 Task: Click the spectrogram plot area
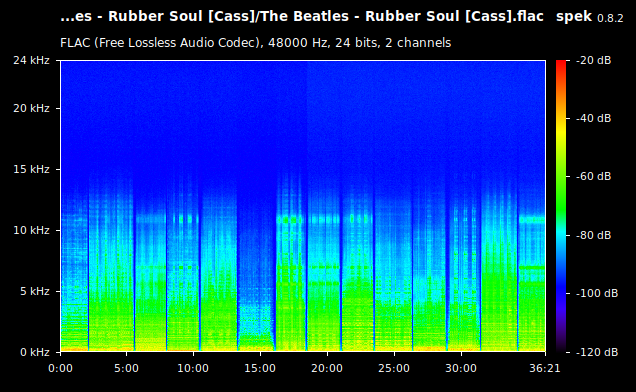click(303, 206)
